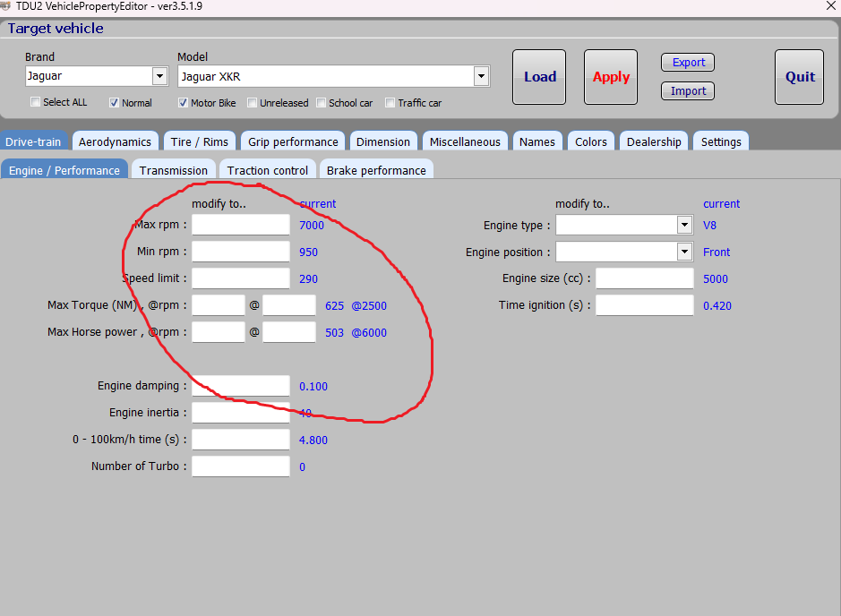841x616 pixels.
Task: Click the Max rpm input field
Action: [x=240, y=225]
